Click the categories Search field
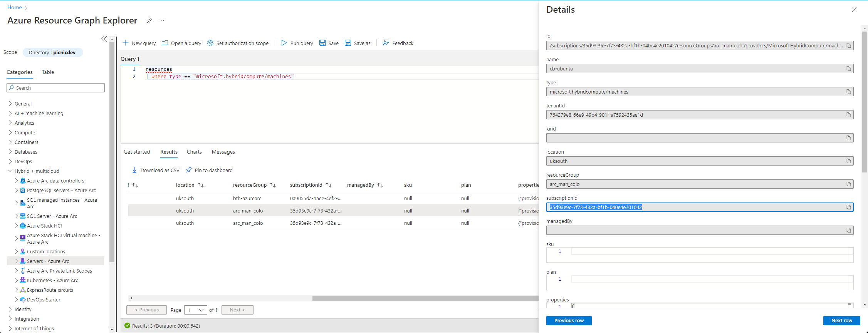868x333 pixels. point(55,88)
